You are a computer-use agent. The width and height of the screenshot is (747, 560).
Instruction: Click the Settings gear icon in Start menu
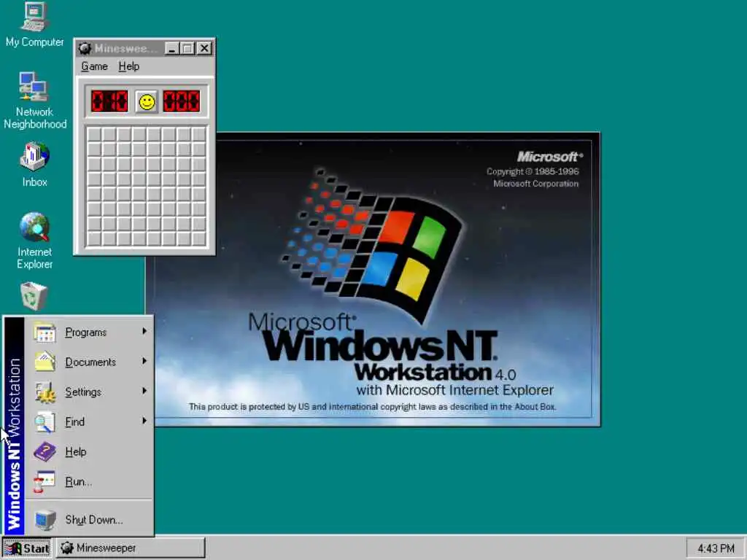point(44,392)
